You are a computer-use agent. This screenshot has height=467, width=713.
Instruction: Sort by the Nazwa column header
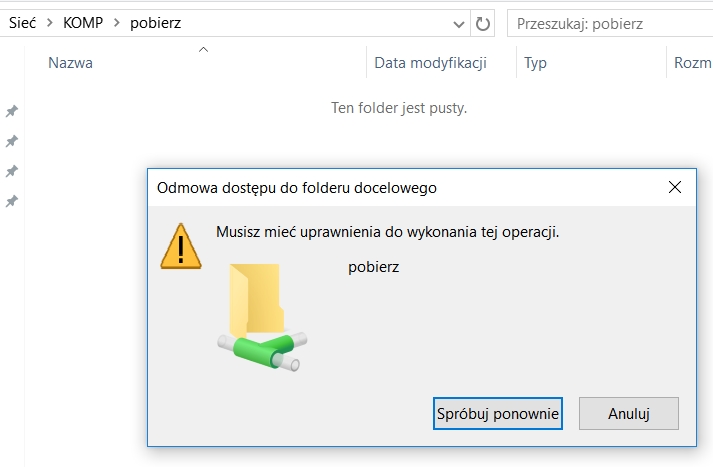[70, 63]
